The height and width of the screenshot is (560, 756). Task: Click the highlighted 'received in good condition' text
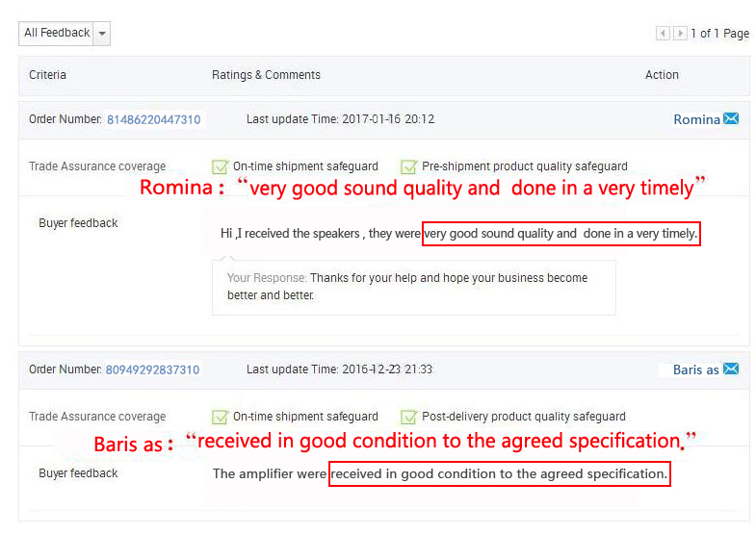499,473
